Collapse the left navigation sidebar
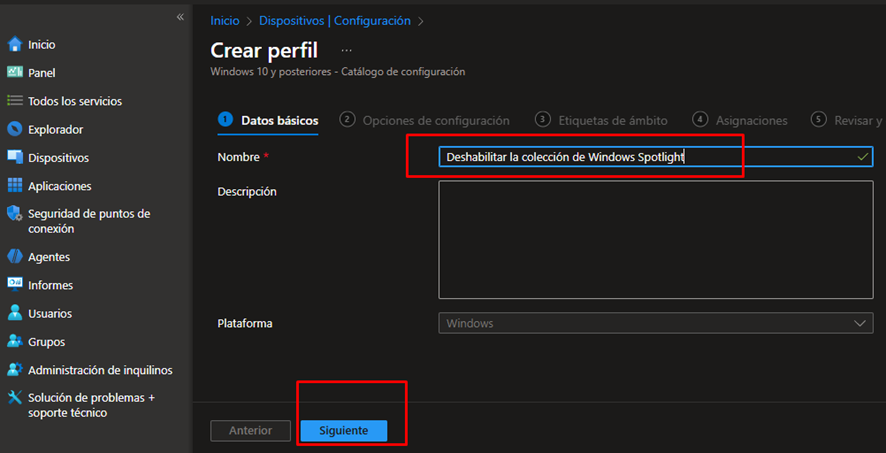Screen dimensions: 886x453 (x=180, y=17)
